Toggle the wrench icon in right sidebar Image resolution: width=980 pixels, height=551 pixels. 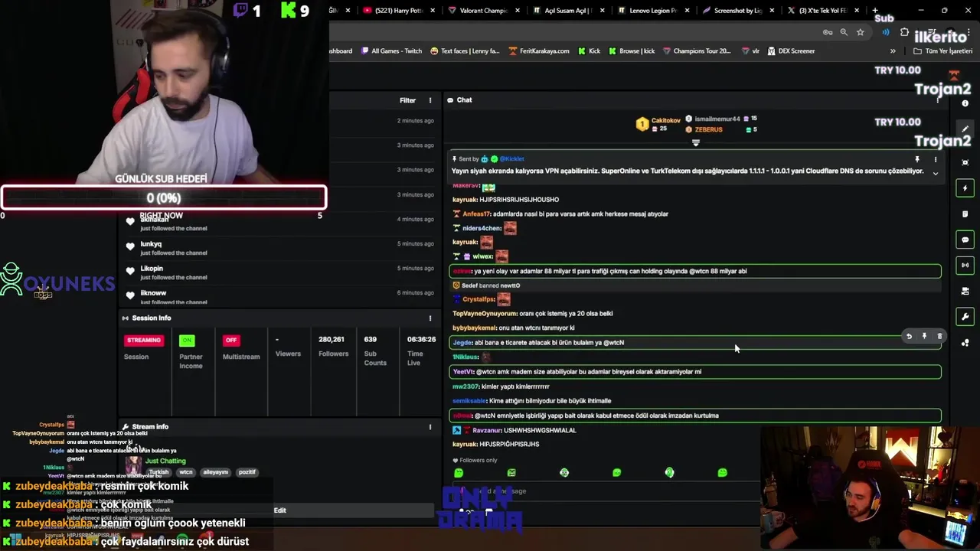965,317
